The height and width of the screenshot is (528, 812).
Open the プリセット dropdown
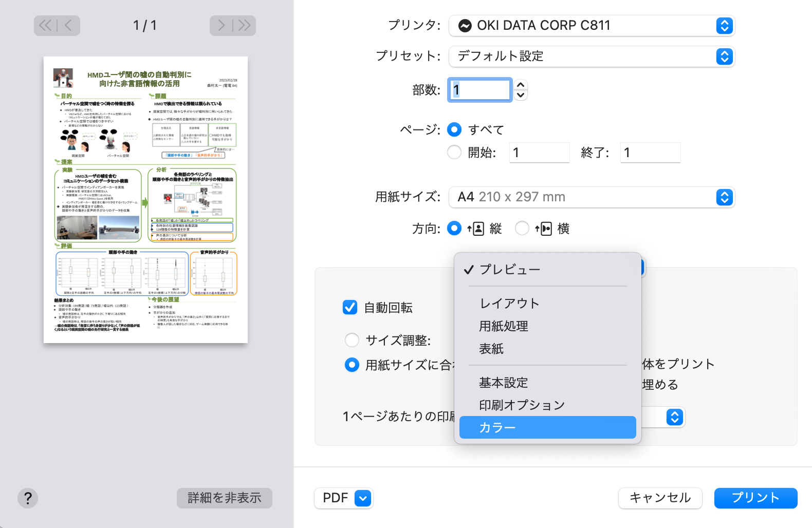592,56
